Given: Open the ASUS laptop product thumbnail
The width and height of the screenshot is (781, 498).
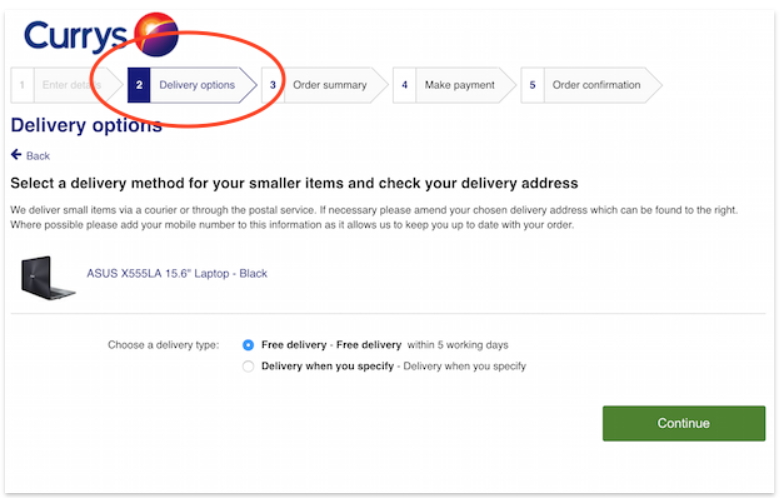Looking at the screenshot, I should click(x=48, y=277).
